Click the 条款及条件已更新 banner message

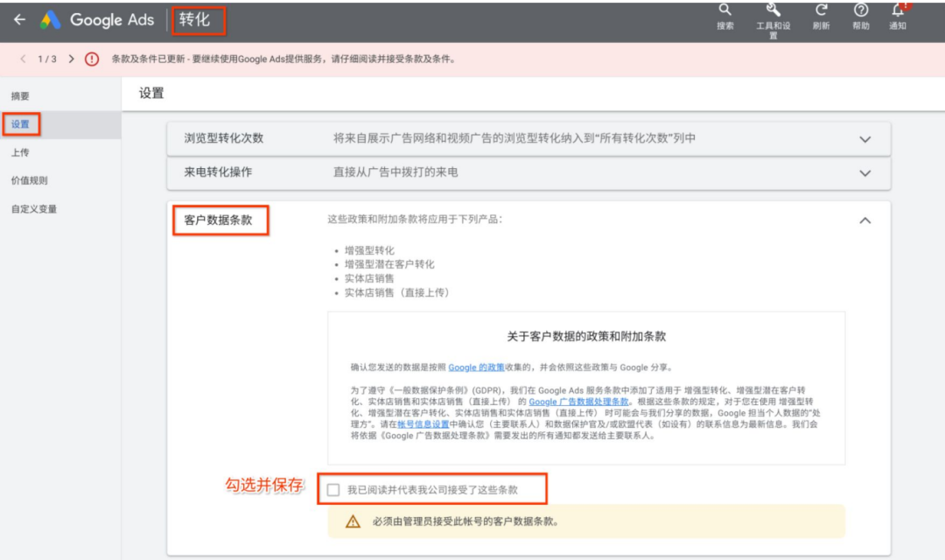(283, 59)
